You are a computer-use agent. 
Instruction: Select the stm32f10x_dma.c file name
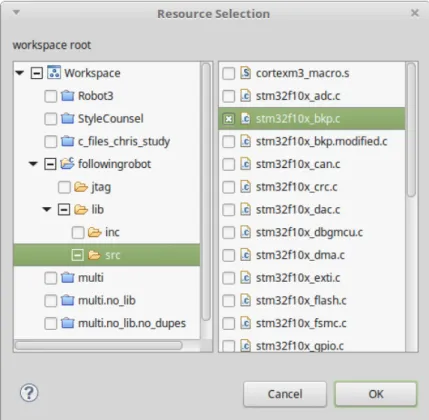coord(300,255)
